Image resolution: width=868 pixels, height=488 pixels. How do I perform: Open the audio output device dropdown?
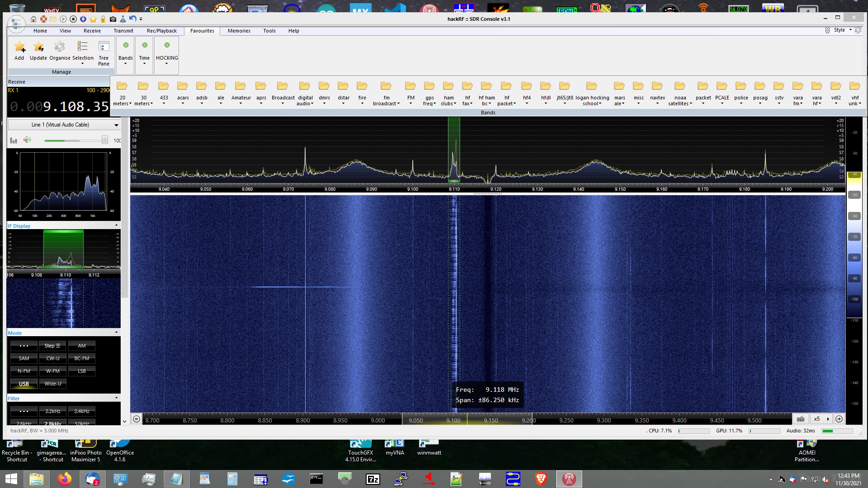point(116,125)
